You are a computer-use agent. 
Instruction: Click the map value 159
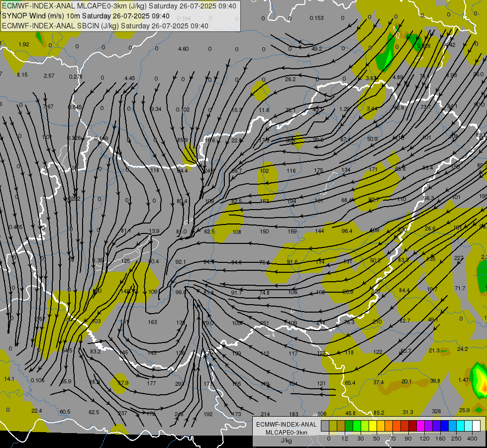coord(292,231)
